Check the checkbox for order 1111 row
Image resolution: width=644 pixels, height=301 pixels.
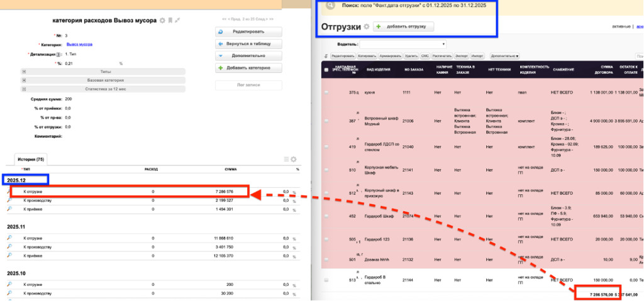point(326,92)
